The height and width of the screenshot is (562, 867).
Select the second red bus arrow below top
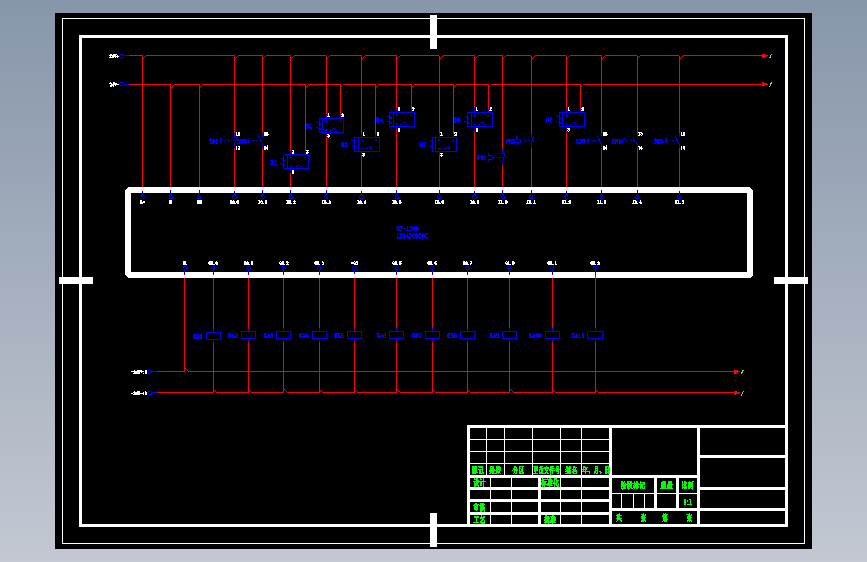765,85
